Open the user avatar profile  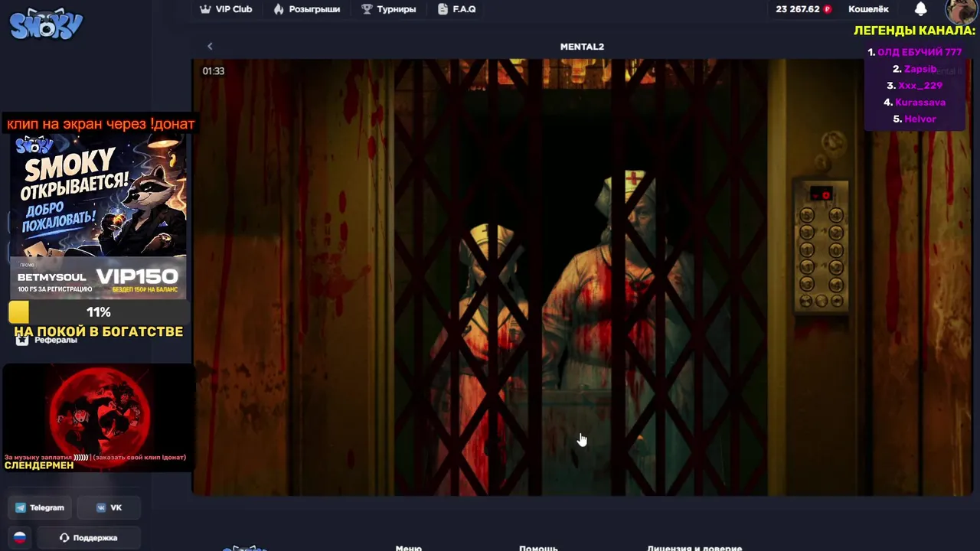click(960, 11)
